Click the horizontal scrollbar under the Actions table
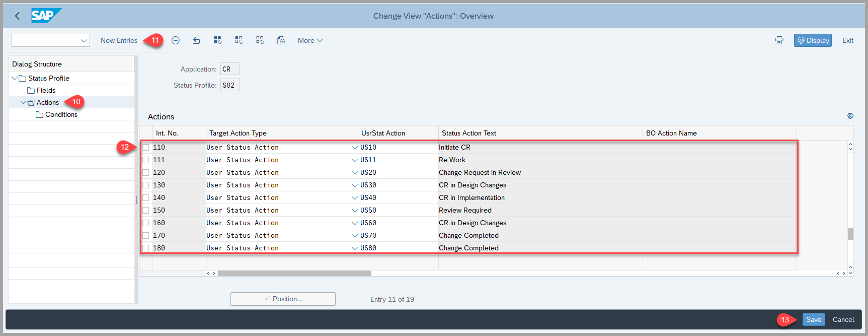 294,273
